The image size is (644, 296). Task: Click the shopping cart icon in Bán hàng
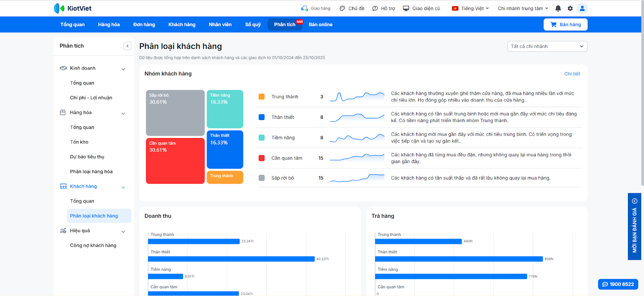click(x=553, y=25)
